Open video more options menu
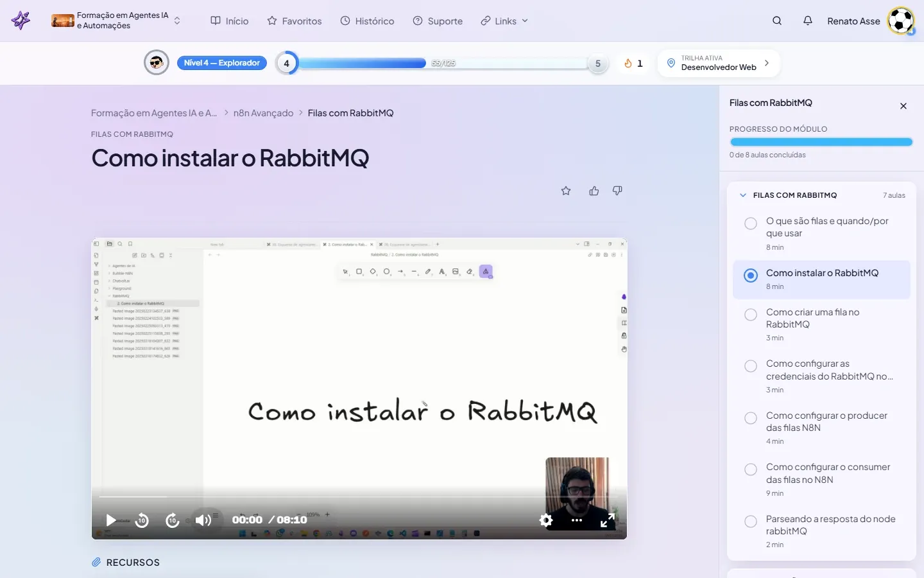The width and height of the screenshot is (924, 578). point(577,520)
